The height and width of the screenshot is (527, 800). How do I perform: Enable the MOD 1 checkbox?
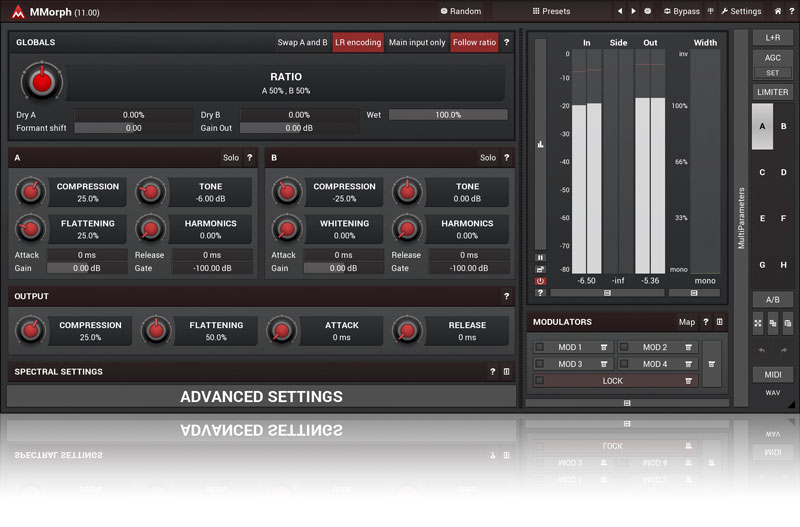click(x=540, y=348)
